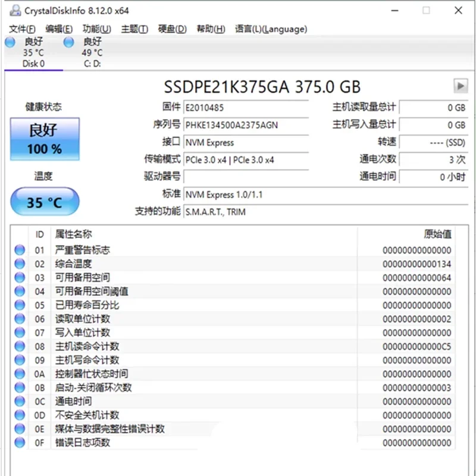
Task: Click the 属性名称 column header
Action: click(74, 234)
